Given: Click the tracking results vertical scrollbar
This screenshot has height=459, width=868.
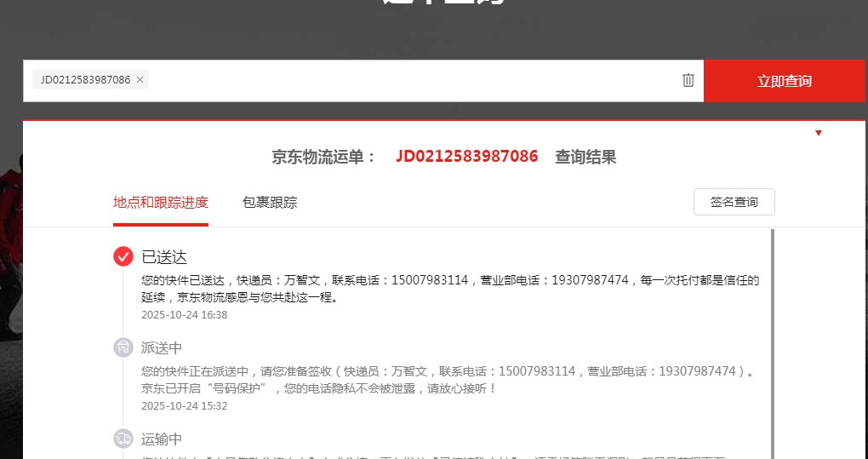Looking at the screenshot, I should tap(772, 343).
